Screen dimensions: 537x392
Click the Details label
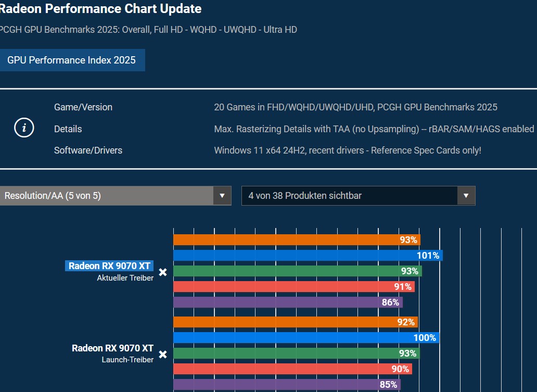68,129
